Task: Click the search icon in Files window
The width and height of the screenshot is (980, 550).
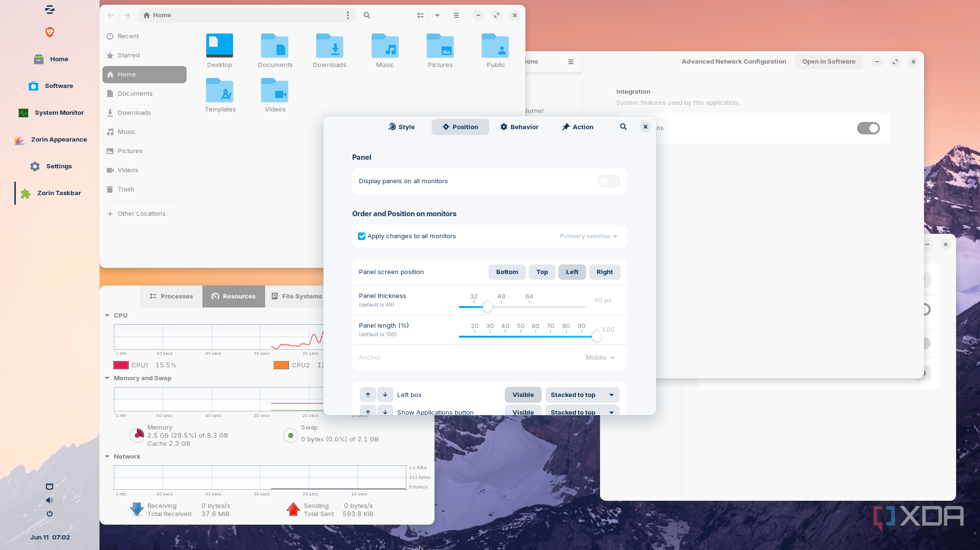Action: [x=367, y=15]
